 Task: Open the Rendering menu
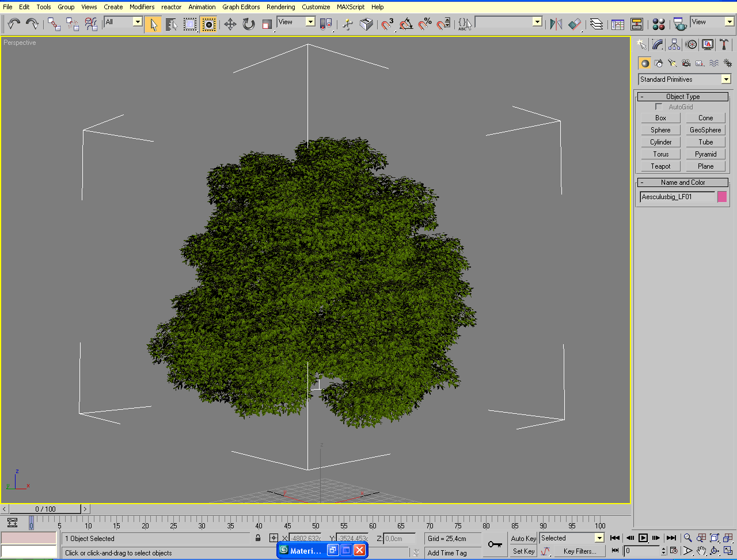point(280,7)
